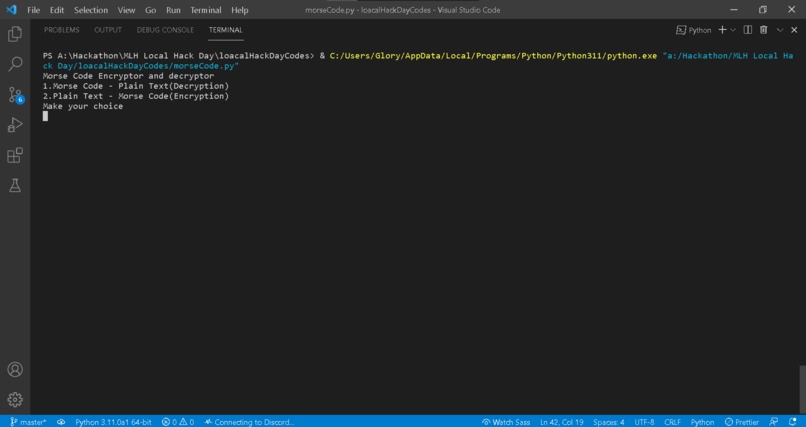Image resolution: width=806 pixels, height=427 pixels.
Task: Change file encoding UTF-8
Action: click(644, 422)
